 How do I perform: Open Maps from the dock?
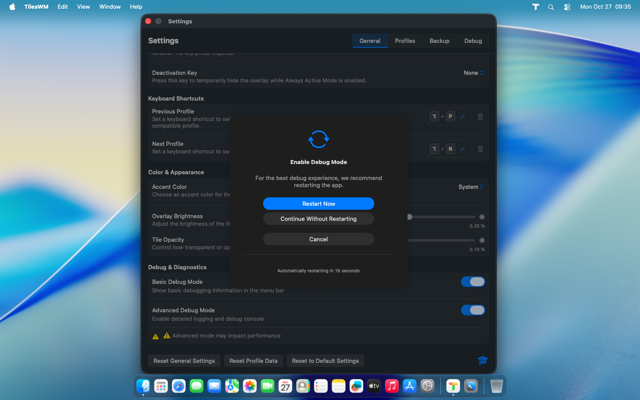[x=232, y=386]
